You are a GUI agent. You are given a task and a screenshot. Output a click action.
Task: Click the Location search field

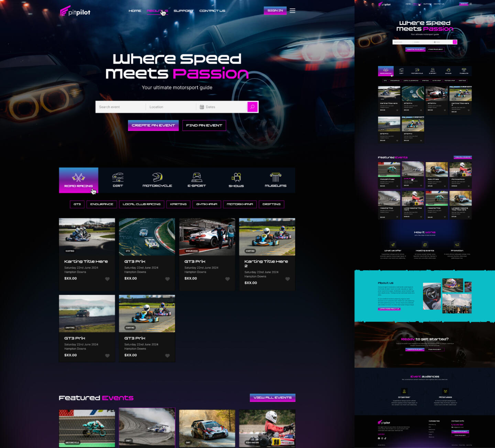point(170,107)
